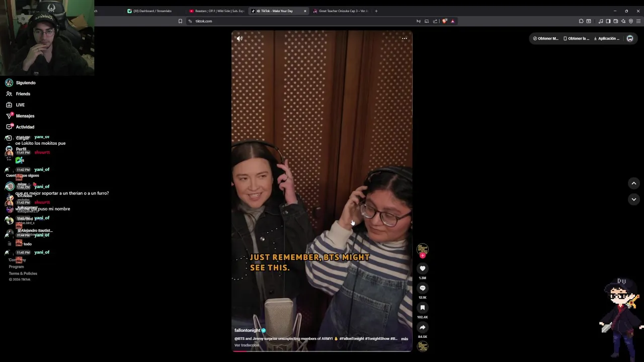
Task: Open the Brave Wallet toolbar icon
Action: pos(616,21)
